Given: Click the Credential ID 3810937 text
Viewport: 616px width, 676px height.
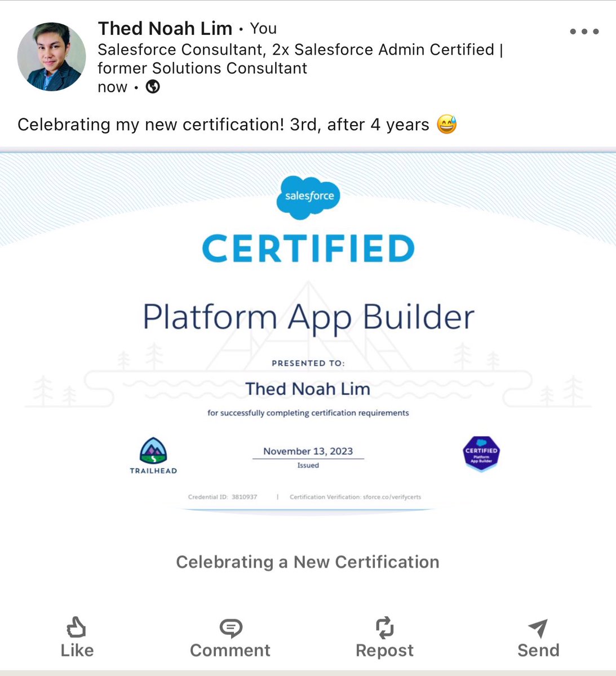Looking at the screenshot, I should coord(223,497).
